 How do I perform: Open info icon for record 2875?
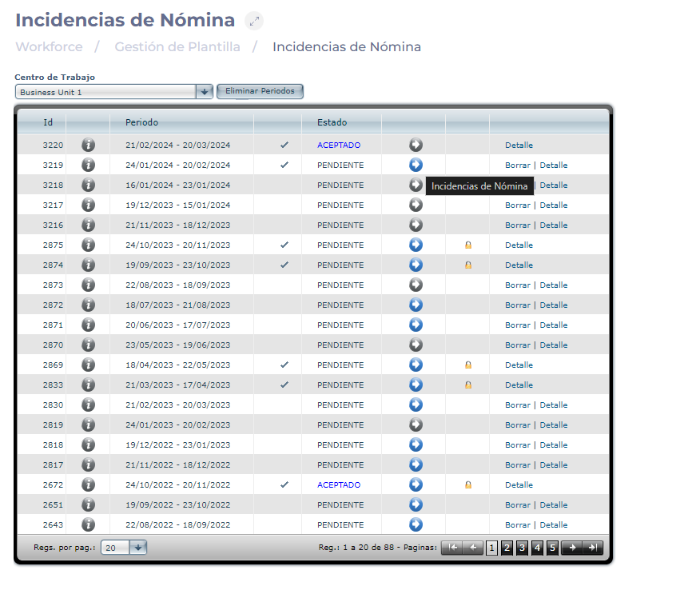pyautogui.click(x=89, y=245)
